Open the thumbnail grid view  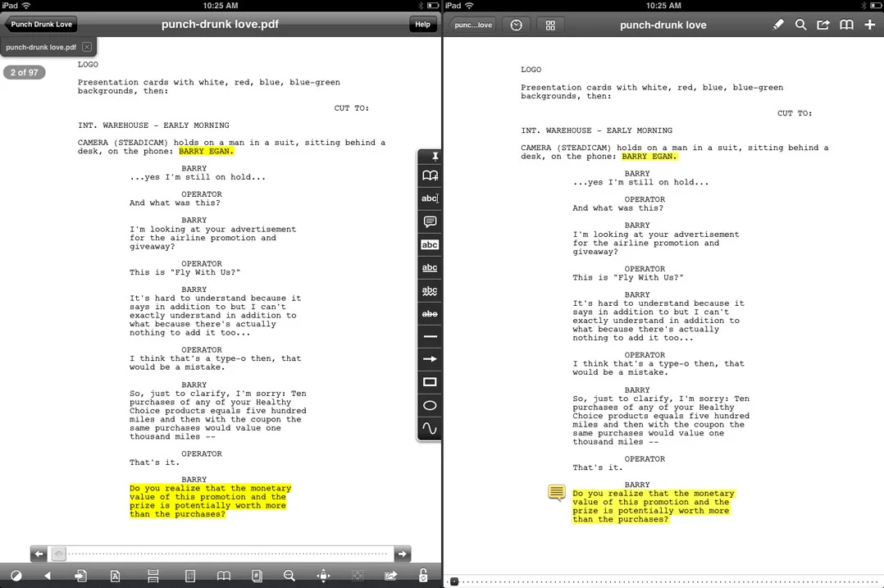click(550, 25)
